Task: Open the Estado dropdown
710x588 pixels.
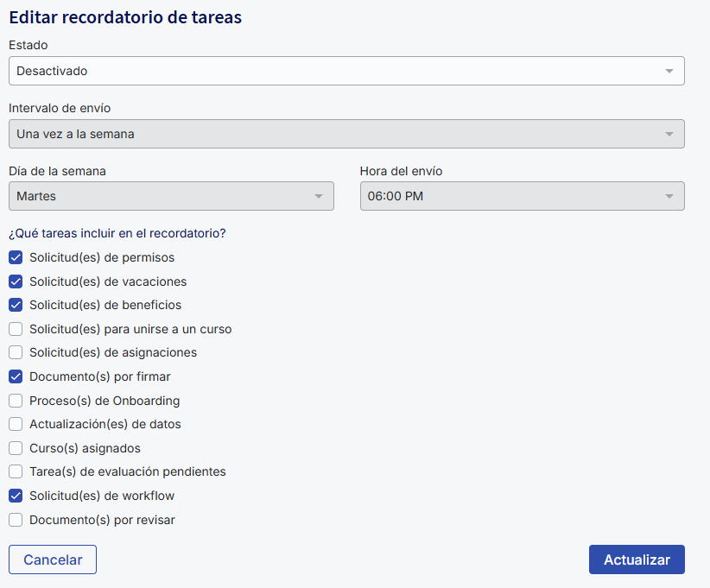Action: tap(345, 71)
